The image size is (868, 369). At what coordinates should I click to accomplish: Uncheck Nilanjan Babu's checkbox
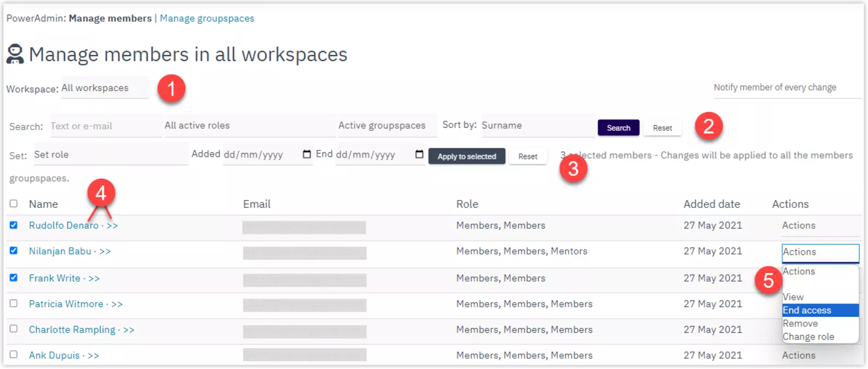[14, 251]
